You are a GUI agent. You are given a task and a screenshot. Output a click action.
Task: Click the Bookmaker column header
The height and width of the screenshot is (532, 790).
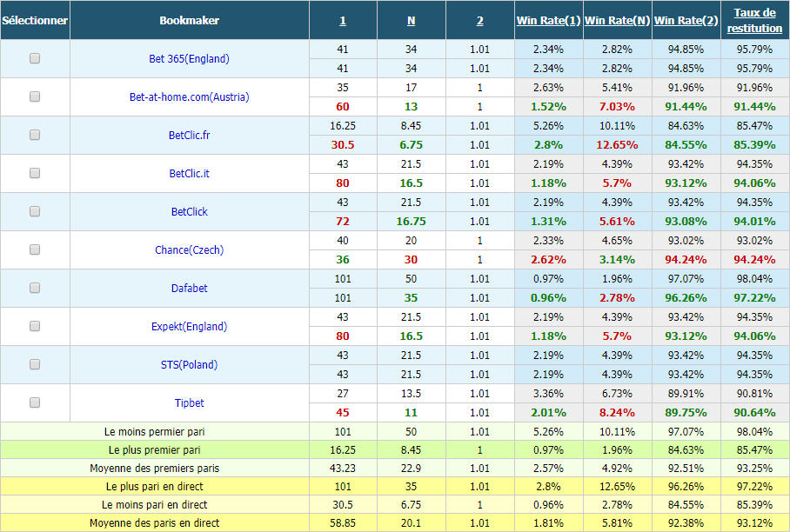click(189, 21)
